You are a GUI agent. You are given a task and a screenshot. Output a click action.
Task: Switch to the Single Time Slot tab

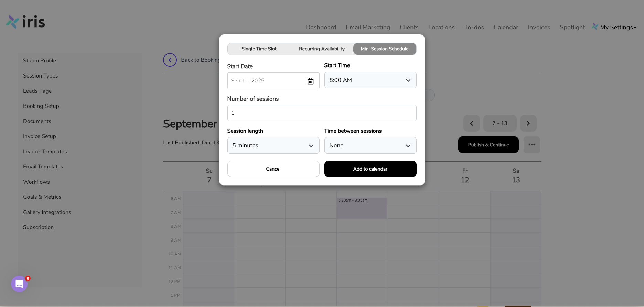pos(259,49)
